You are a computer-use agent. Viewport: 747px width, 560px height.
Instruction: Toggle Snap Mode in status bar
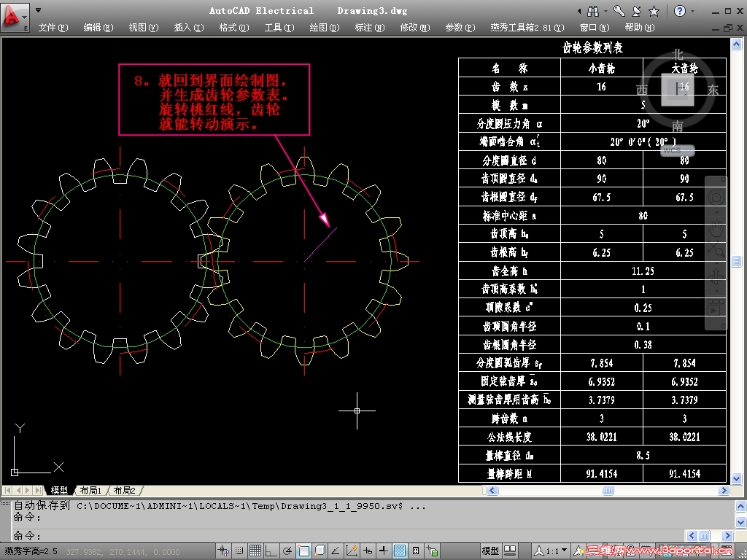pyautogui.click(x=239, y=551)
